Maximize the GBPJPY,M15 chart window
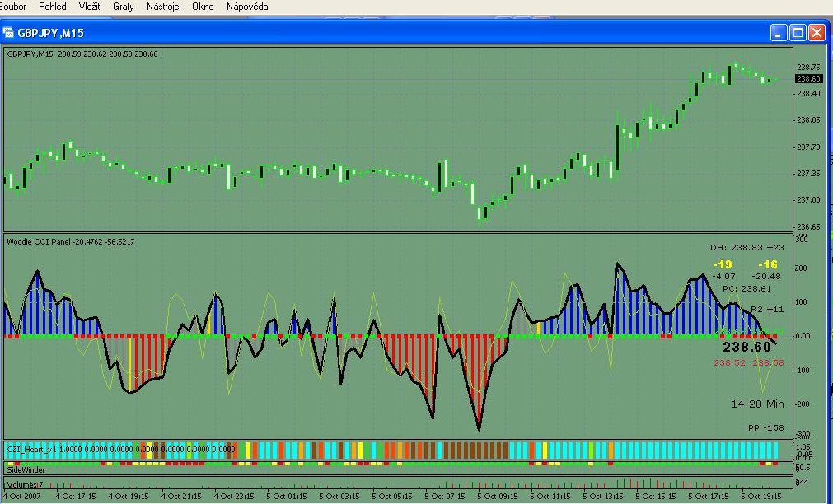The image size is (833, 504). point(798,33)
